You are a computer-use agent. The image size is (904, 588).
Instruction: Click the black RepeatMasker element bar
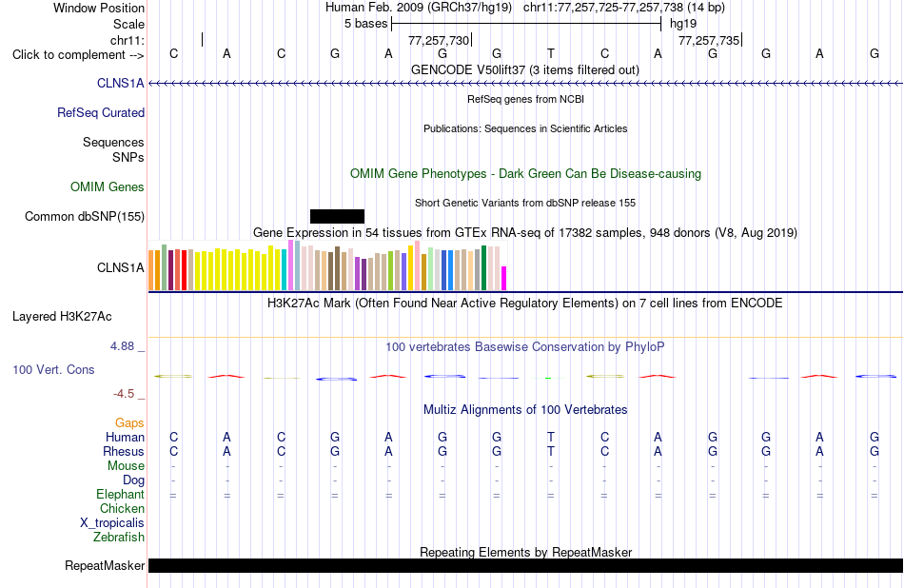[x=525, y=565]
